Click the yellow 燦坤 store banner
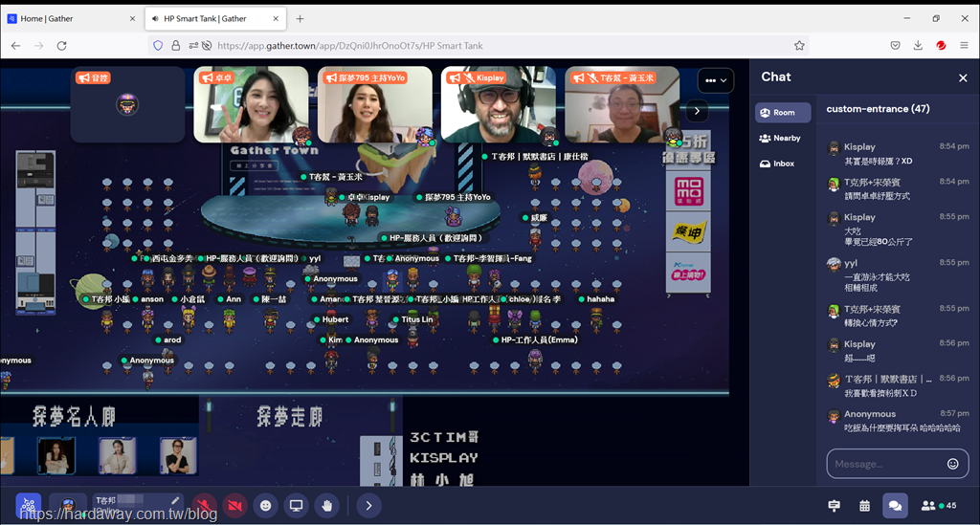The height and width of the screenshot is (525, 980). pos(688,232)
